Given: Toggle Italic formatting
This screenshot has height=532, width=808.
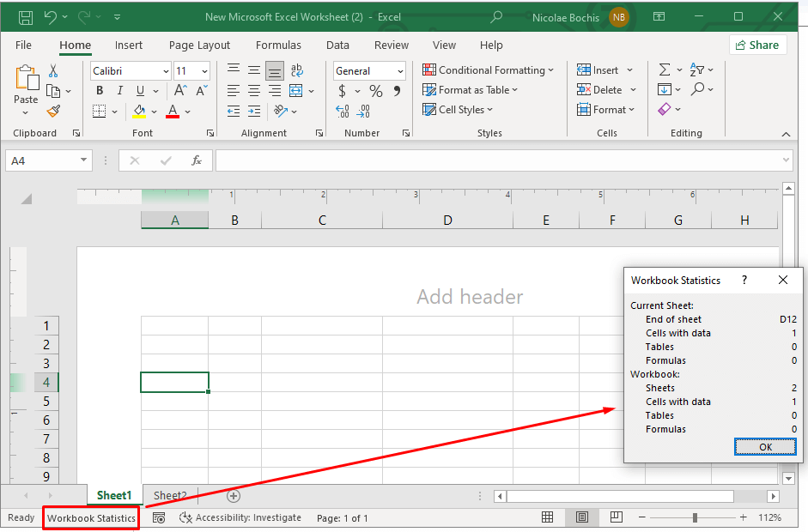Looking at the screenshot, I should (119, 91).
